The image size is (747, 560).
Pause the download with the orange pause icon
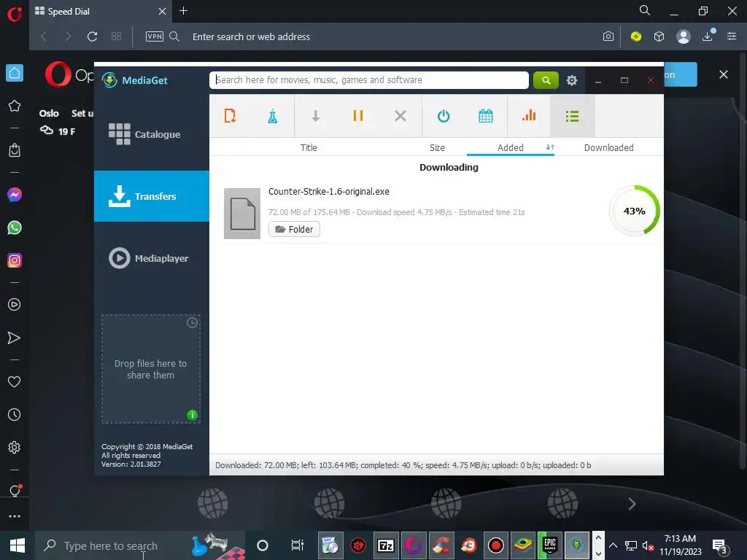(357, 116)
